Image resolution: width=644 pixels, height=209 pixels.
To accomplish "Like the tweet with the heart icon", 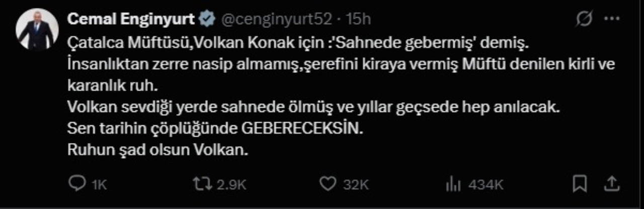I will click(x=328, y=184).
